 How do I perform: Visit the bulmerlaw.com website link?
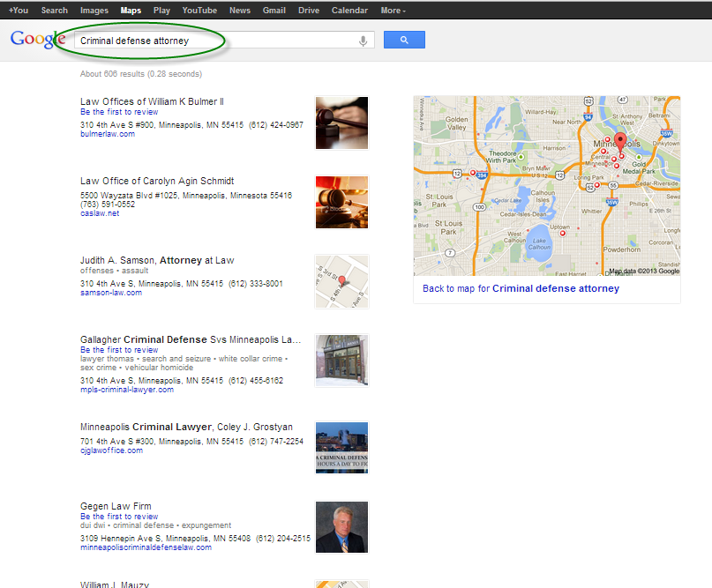(x=108, y=134)
